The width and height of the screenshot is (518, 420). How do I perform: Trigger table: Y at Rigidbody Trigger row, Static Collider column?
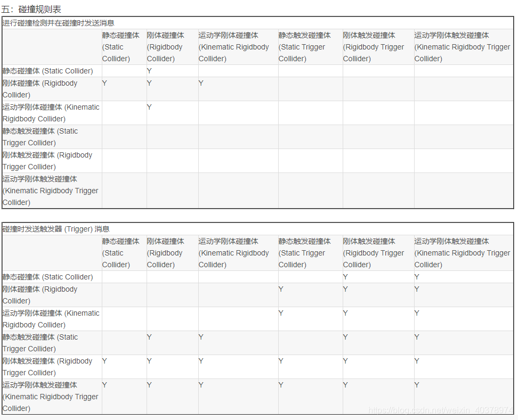(x=104, y=361)
